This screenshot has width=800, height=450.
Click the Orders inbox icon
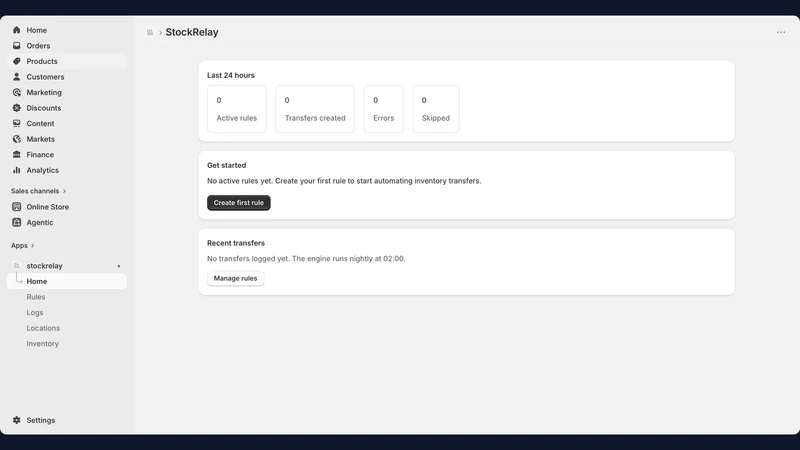[x=16, y=45]
